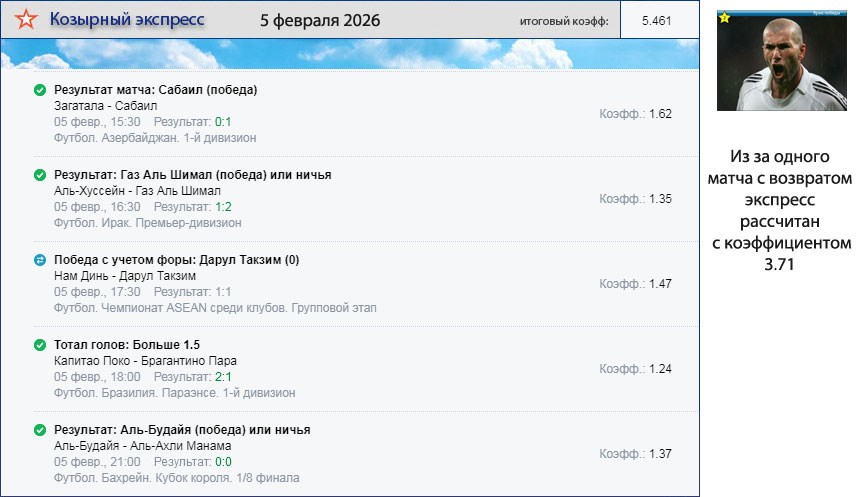Open the Козырный экспресс title
Screen dimensions: 864x497
tap(127, 20)
